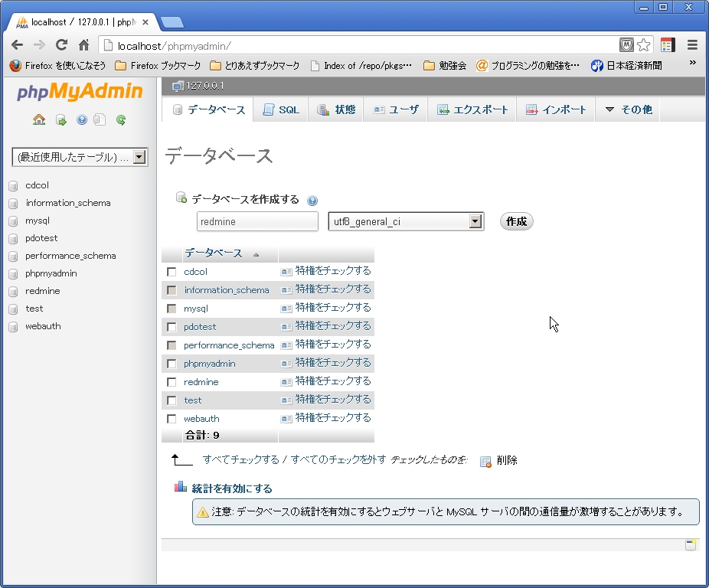Click the browser back arrow
The height and width of the screenshot is (588, 709).
(x=17, y=44)
